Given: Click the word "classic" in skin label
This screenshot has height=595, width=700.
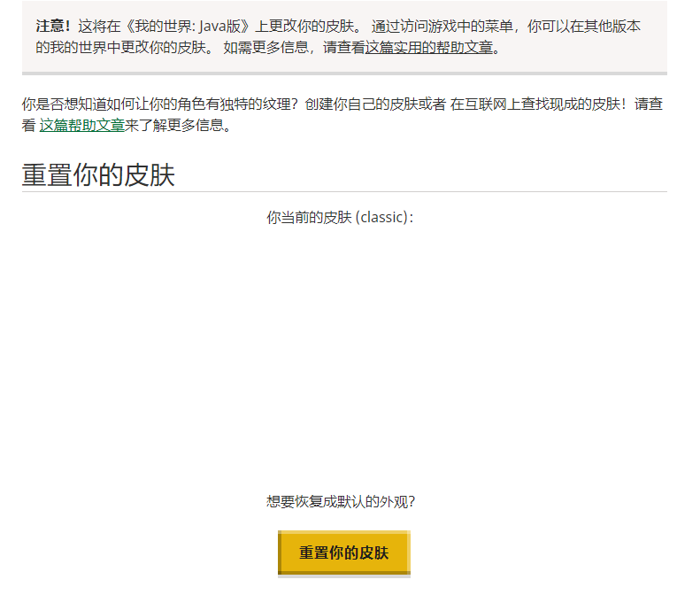Looking at the screenshot, I should point(381,218).
